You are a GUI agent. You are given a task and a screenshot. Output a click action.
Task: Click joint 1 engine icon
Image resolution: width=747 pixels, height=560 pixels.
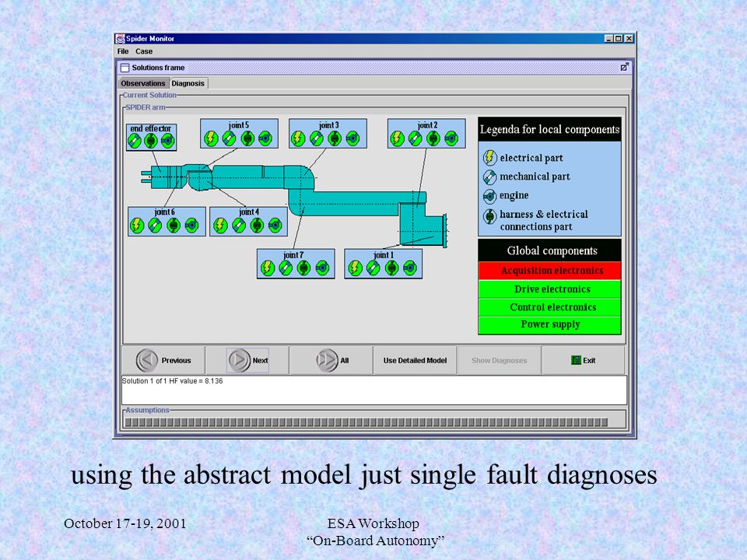410,268
